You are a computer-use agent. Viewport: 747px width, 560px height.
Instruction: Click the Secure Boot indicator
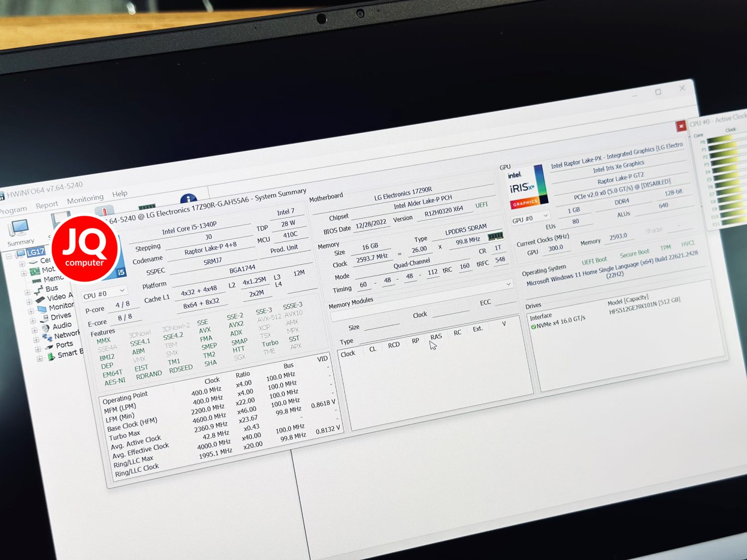click(x=634, y=253)
